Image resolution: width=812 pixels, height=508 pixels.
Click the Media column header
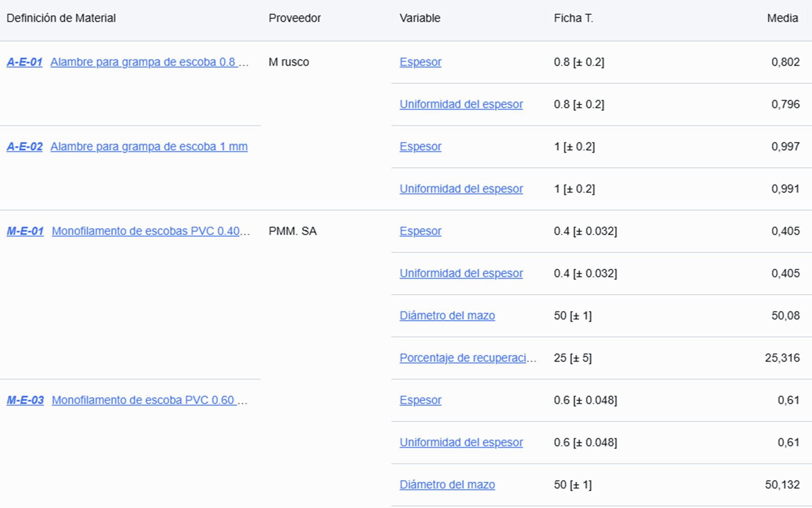[x=783, y=18]
